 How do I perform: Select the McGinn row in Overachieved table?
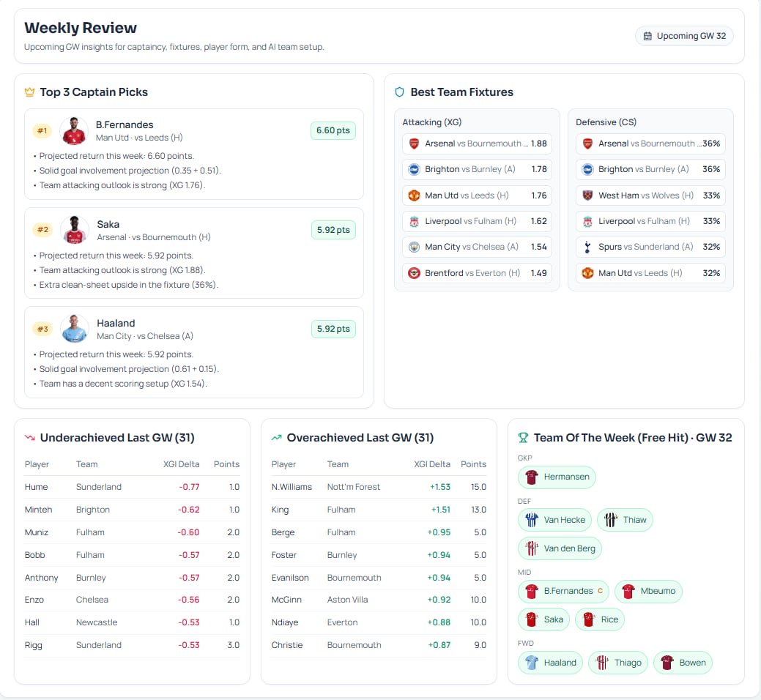(379, 600)
